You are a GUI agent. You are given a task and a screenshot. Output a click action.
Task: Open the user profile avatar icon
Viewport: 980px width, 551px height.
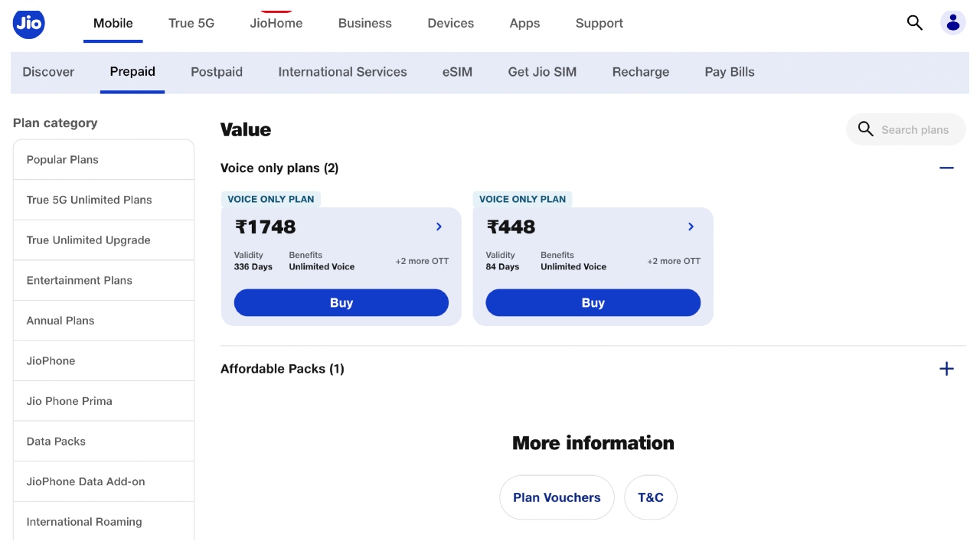pos(953,22)
